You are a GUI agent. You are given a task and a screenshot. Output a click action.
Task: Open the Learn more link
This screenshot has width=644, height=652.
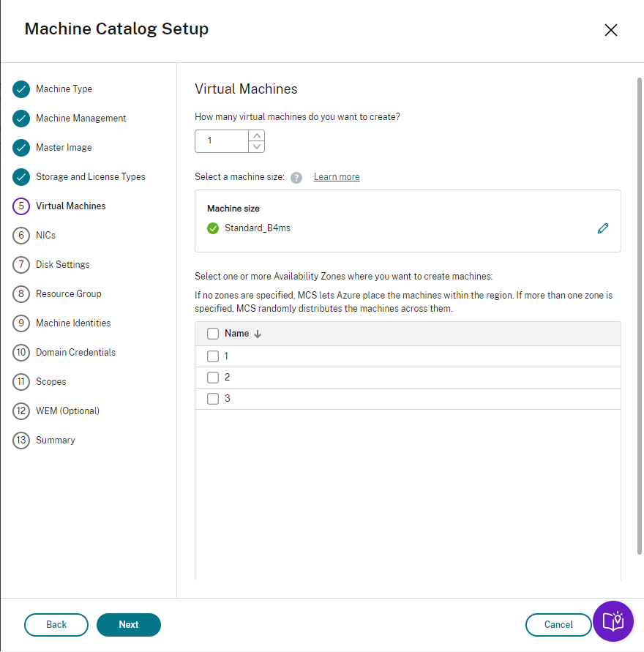point(337,177)
